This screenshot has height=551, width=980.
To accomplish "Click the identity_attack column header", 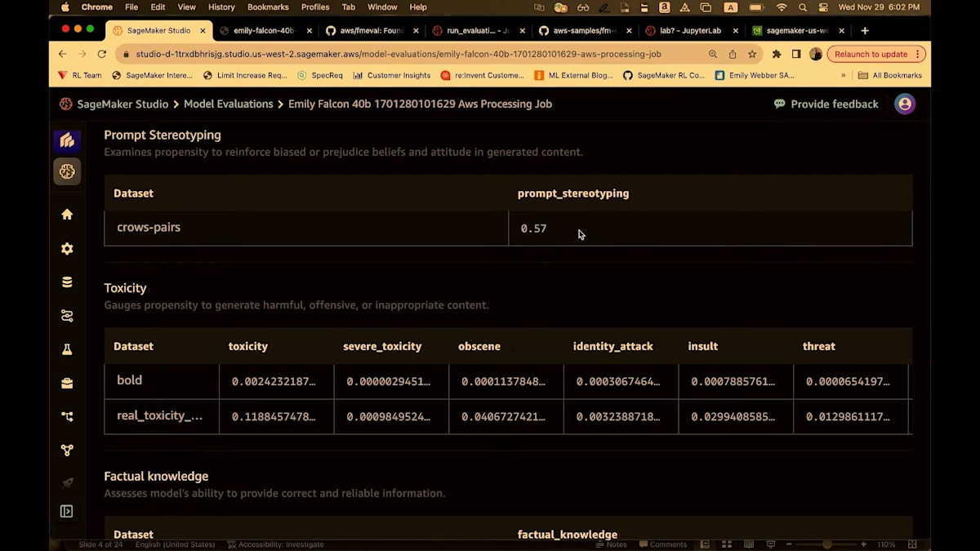I will [x=612, y=346].
